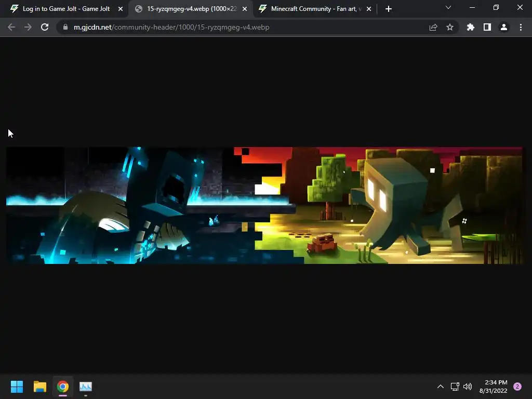
Task: Close the 15-ryzqmgeg-v4.webp tab
Action: [x=245, y=9]
